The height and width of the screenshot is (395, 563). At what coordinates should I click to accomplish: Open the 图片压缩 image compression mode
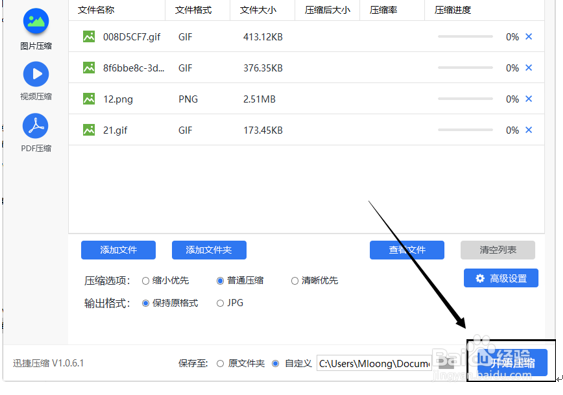click(x=36, y=29)
